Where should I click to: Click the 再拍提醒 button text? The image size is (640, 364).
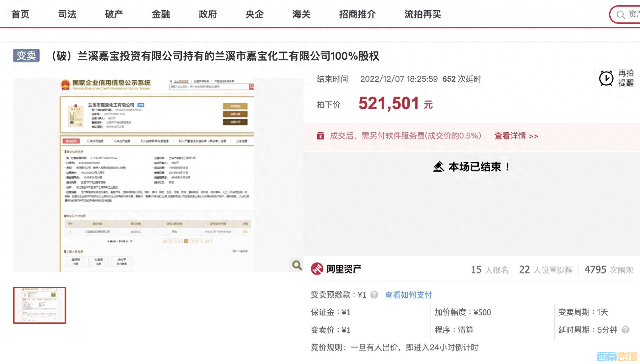(x=626, y=78)
